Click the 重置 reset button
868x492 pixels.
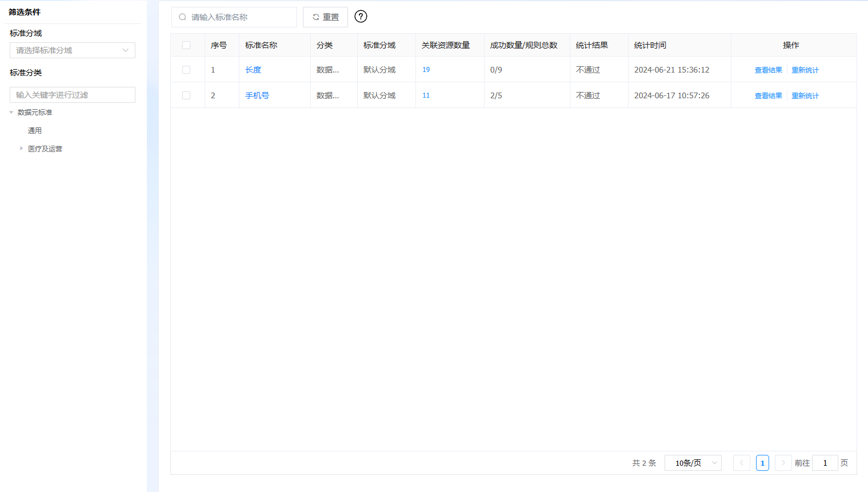pos(325,17)
